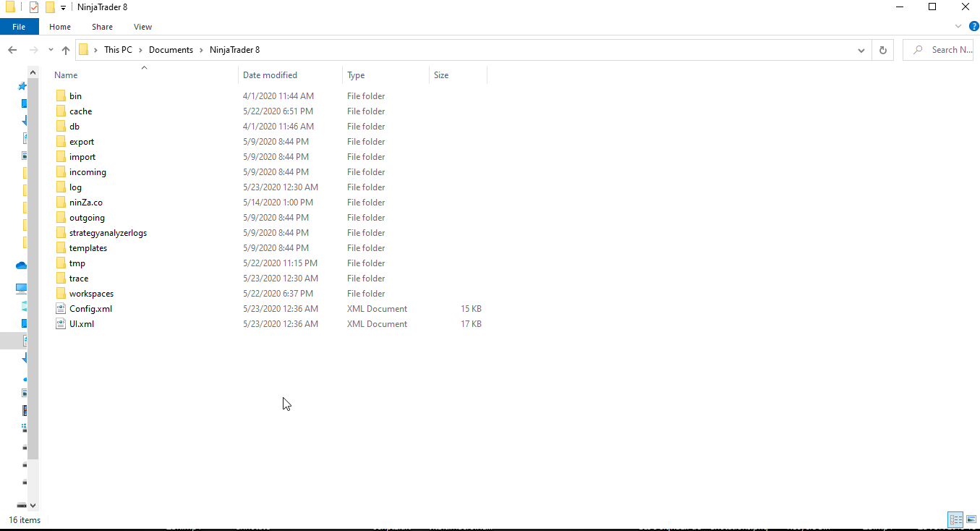Select the export folder icon
The width and height of the screenshot is (980, 531).
pyautogui.click(x=61, y=142)
